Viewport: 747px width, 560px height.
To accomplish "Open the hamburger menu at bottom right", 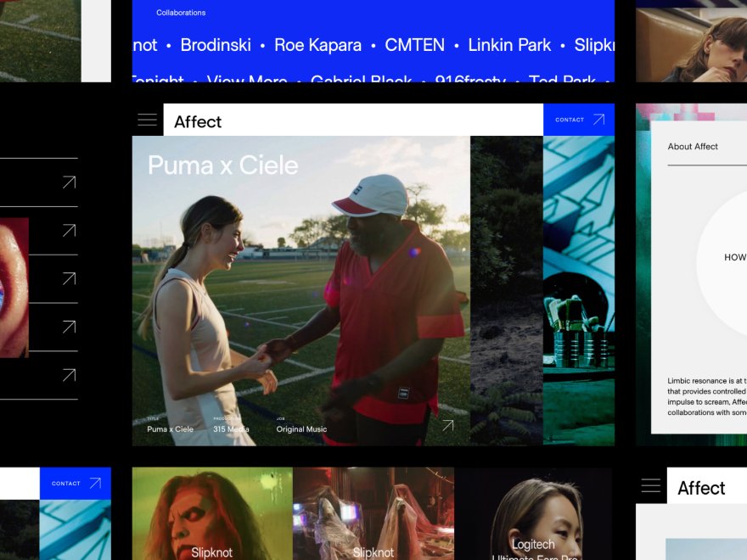I will click(651, 485).
